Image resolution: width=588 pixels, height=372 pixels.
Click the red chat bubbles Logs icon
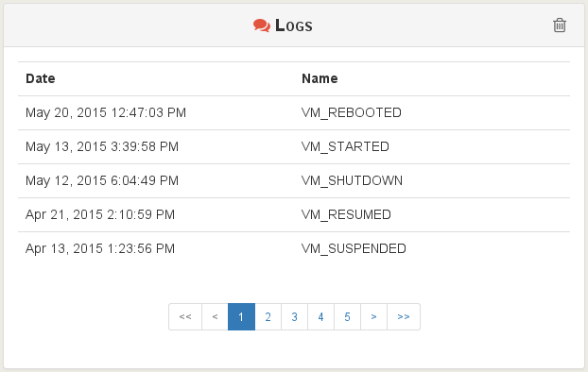coord(261,25)
